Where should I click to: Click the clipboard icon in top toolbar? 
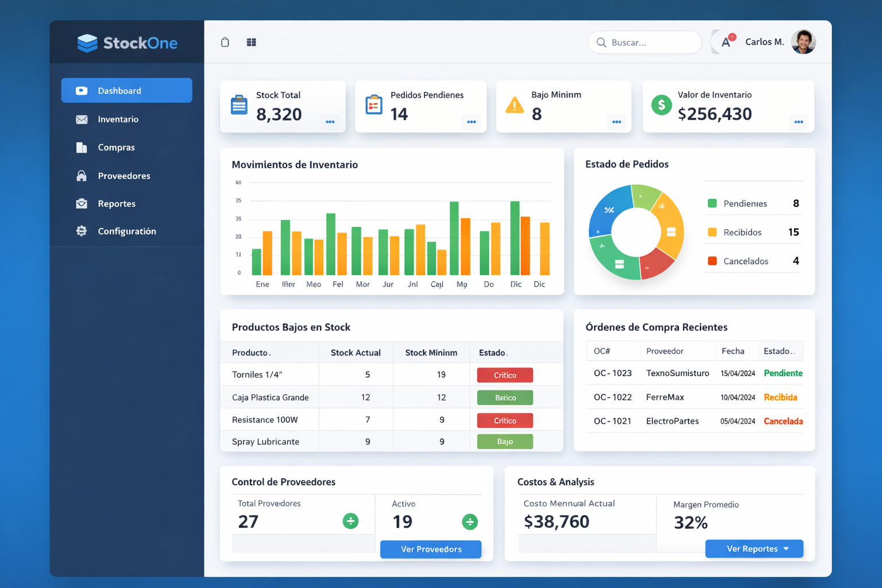[x=225, y=42]
